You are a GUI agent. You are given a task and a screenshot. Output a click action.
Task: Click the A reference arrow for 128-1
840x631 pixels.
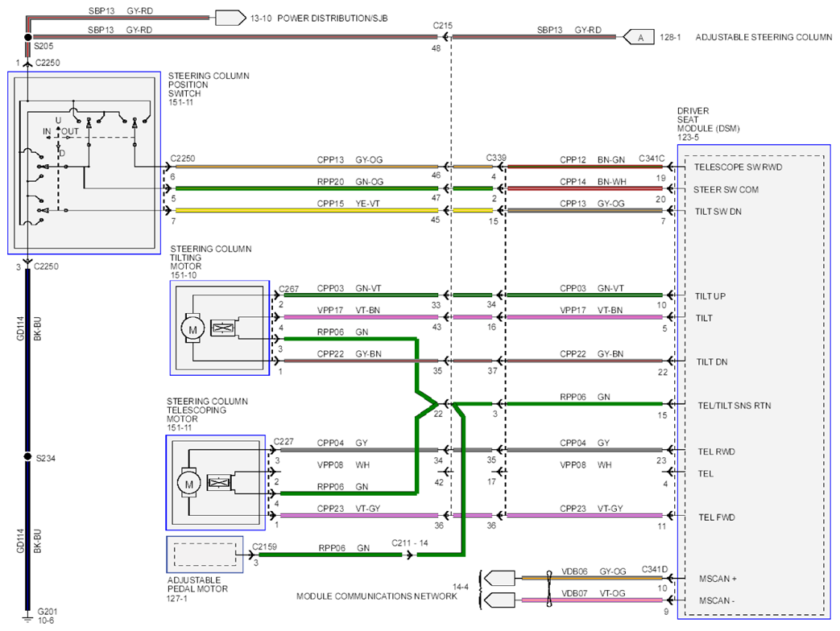point(639,38)
